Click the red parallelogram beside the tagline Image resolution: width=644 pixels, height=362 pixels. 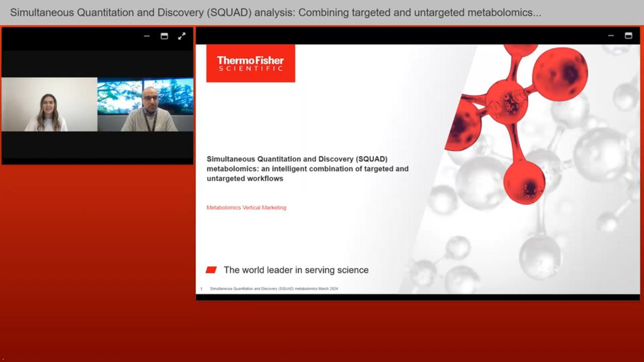211,270
